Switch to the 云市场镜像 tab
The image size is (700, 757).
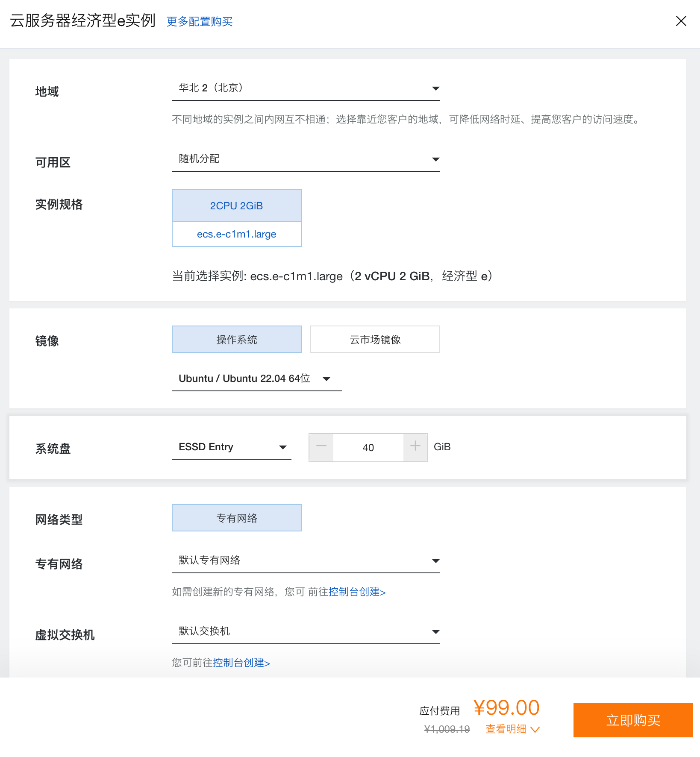click(375, 339)
